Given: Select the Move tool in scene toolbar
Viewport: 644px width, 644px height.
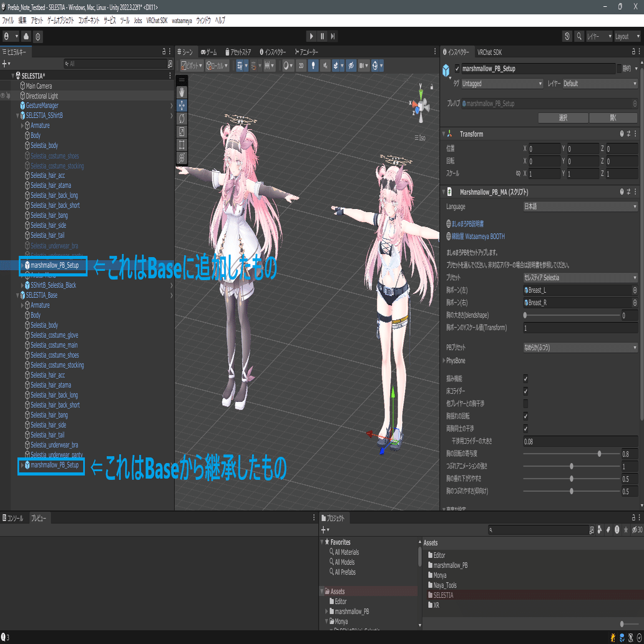Looking at the screenshot, I should (x=182, y=105).
